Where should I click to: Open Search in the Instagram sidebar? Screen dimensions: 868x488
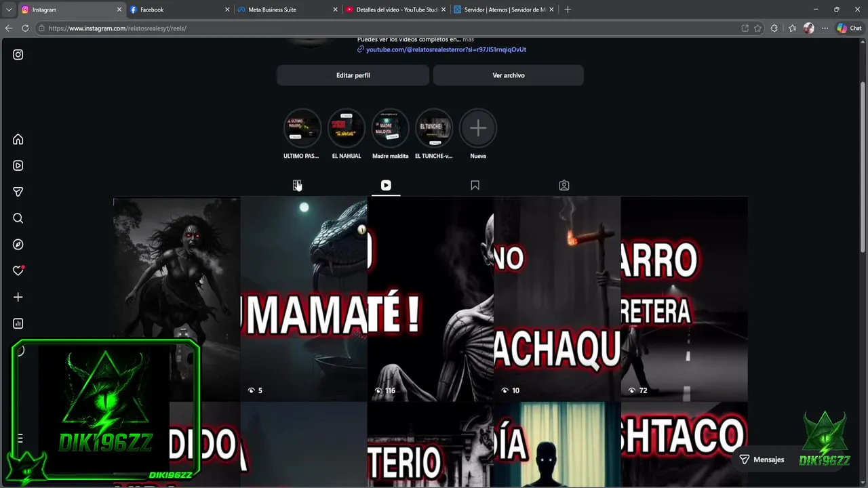coord(18,218)
